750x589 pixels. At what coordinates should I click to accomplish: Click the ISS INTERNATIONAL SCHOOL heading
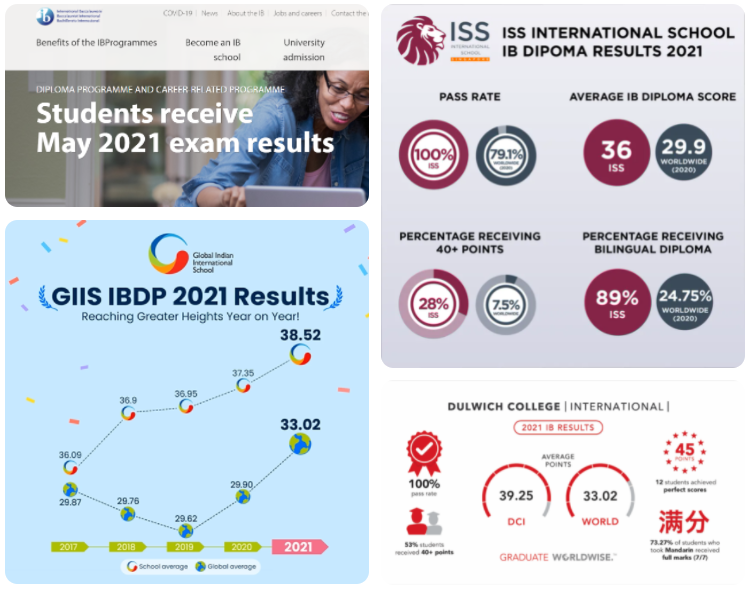(x=618, y=33)
